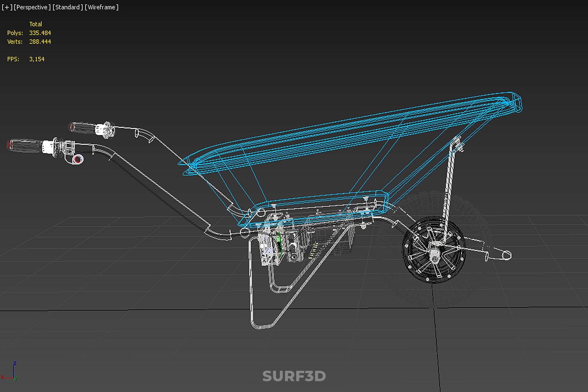
Task: Click the Total statistics heading
Action: [x=36, y=24]
